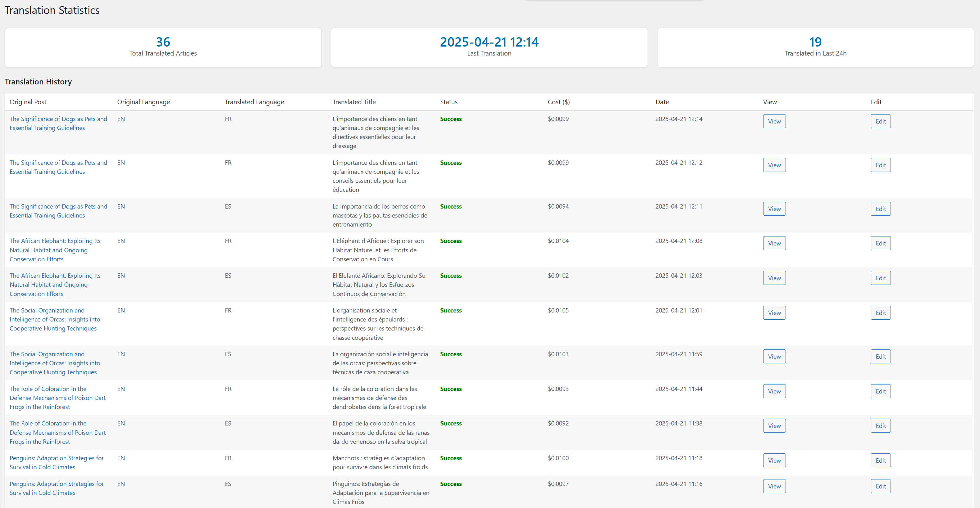Image resolution: width=980 pixels, height=508 pixels.
Task: Open dogs original post link in 12:11 row
Action: [58, 211]
